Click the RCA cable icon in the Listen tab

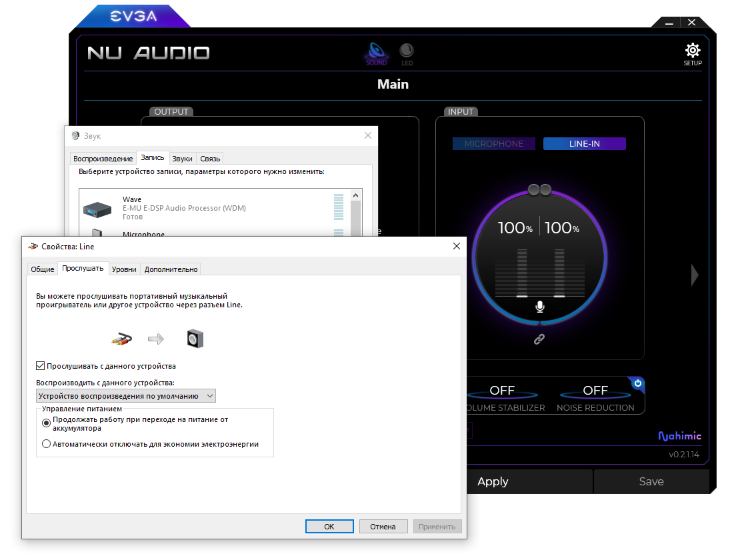(x=122, y=339)
